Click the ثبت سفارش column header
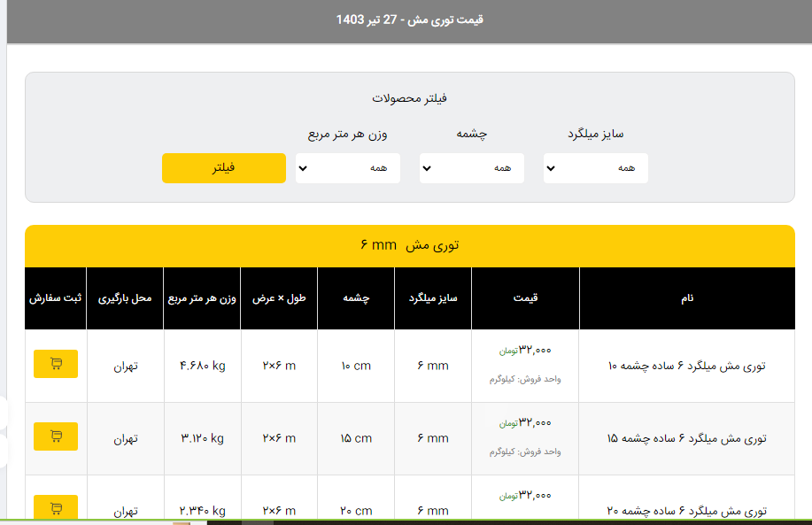 [55, 298]
